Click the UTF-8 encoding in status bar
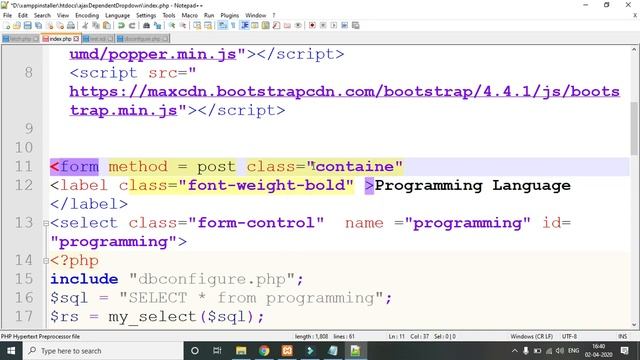This screenshot has height=360, width=640. [569, 336]
